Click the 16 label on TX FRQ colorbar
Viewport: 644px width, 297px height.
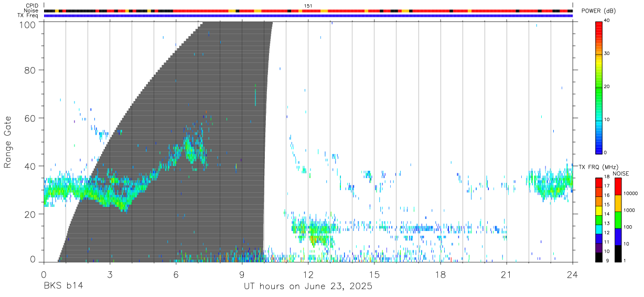tap(607, 195)
